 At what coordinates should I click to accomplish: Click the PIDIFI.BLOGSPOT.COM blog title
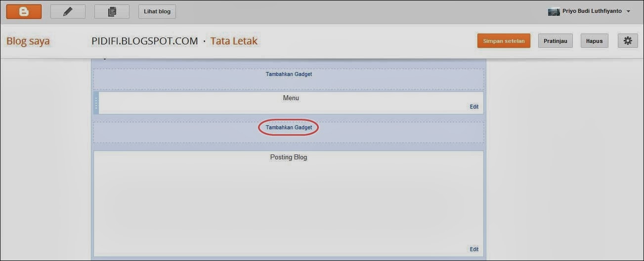(x=145, y=41)
